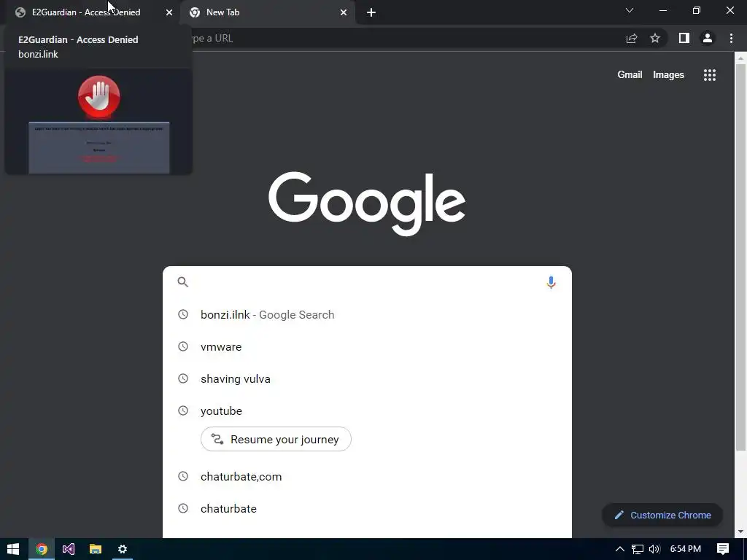The width and height of the screenshot is (747, 560).
Task: Open the notification center icon
Action: tap(723, 549)
